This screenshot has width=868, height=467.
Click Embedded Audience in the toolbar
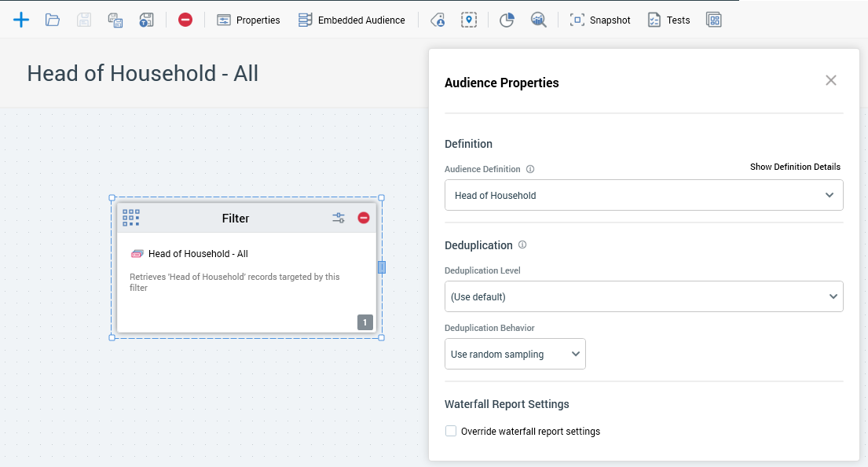click(x=352, y=20)
